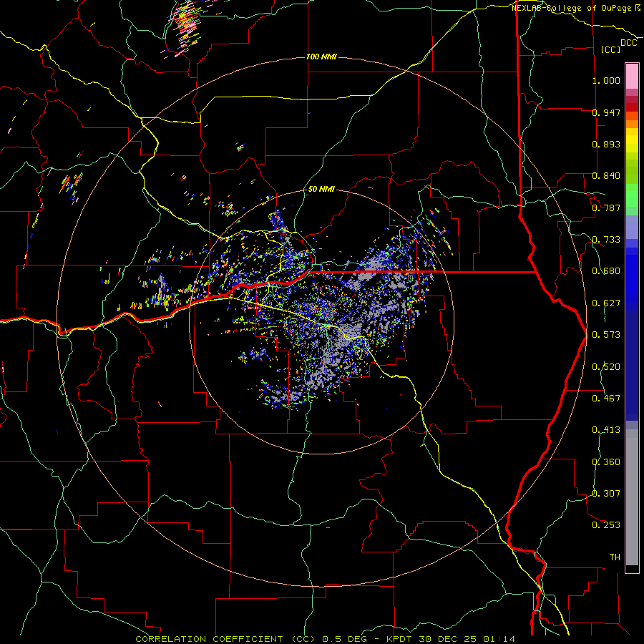Click the DCC label above the color scale
Viewport: 644px width, 644px height.
click(x=628, y=43)
